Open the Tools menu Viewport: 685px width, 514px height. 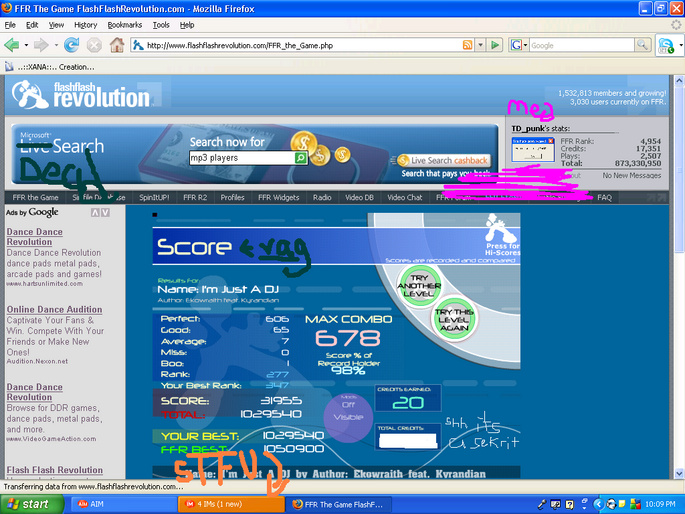161,25
